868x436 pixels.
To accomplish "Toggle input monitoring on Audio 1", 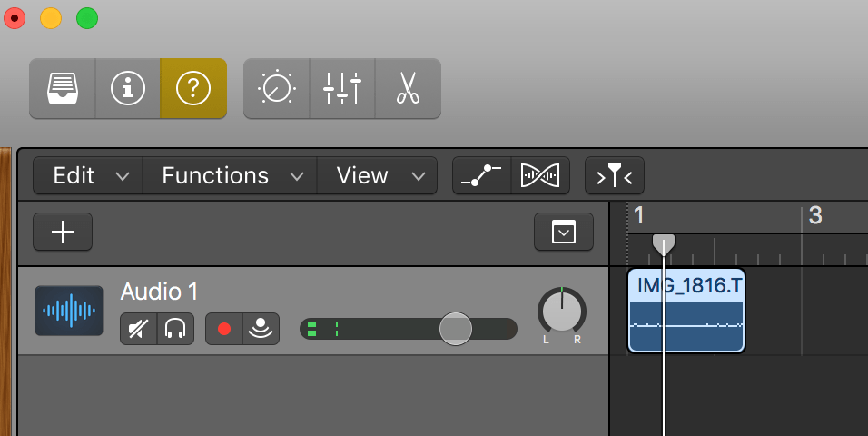I will pos(261,329).
